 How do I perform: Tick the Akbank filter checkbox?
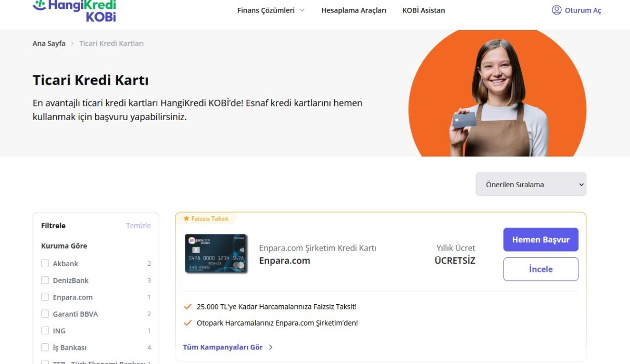[x=45, y=263]
